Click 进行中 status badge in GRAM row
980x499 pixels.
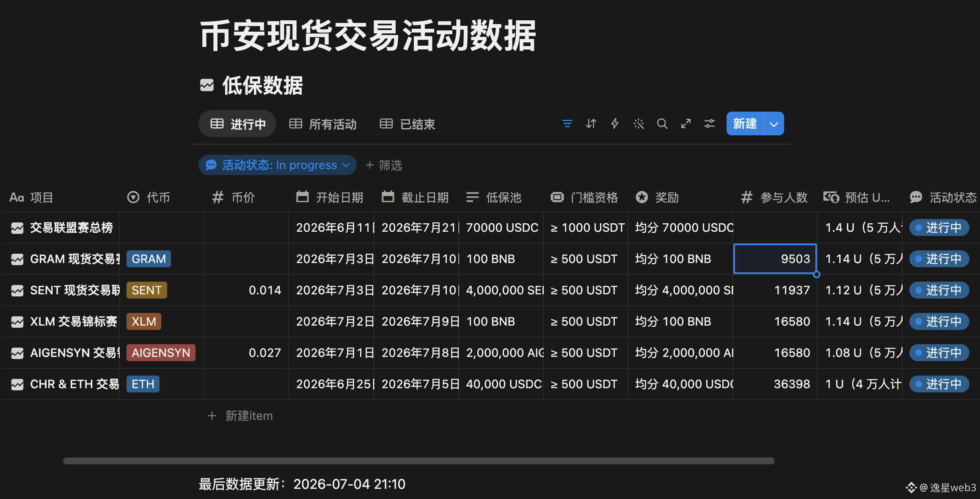point(939,259)
